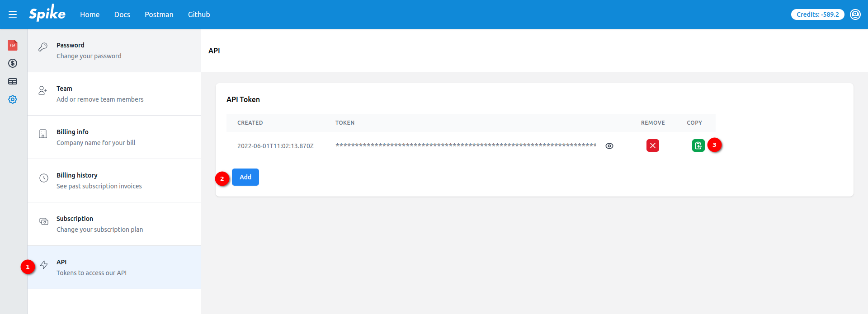
Task: Open the hamburger menu
Action: point(13,14)
